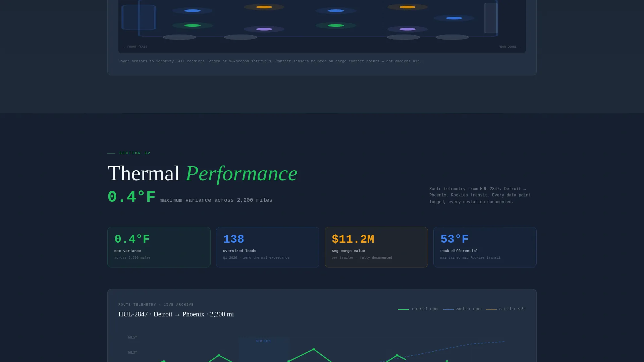Click the FRONT (CAB) label
Viewport: 644px width, 362px height.
coord(136,47)
